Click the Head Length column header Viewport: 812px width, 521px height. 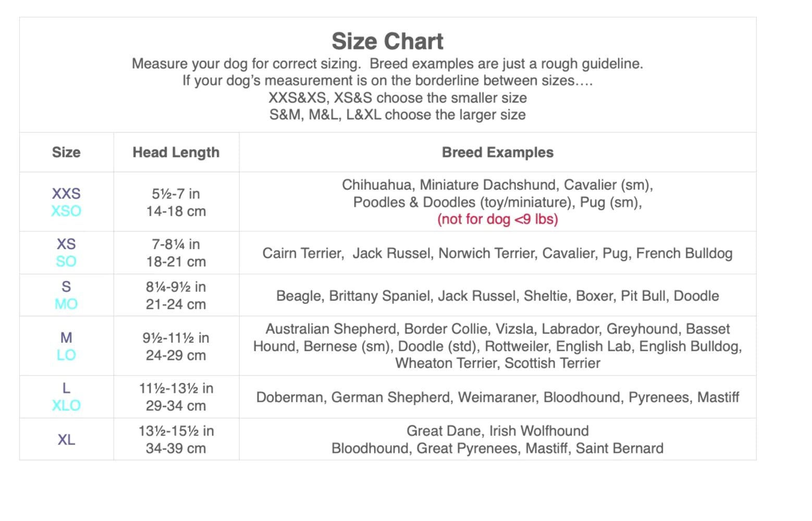176,152
